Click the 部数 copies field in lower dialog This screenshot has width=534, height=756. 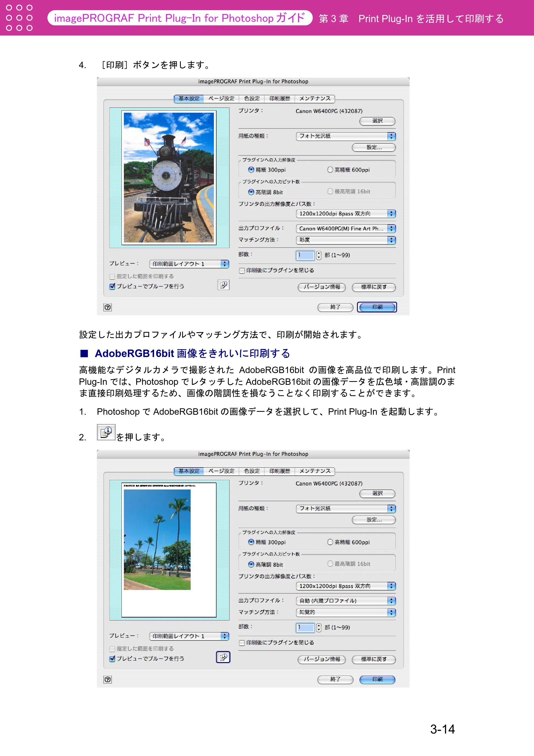[305, 628]
